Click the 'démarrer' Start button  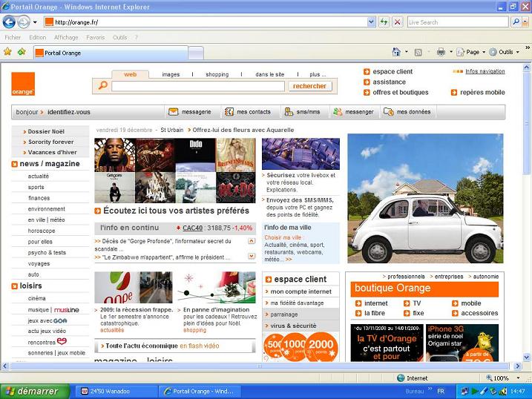35,391
